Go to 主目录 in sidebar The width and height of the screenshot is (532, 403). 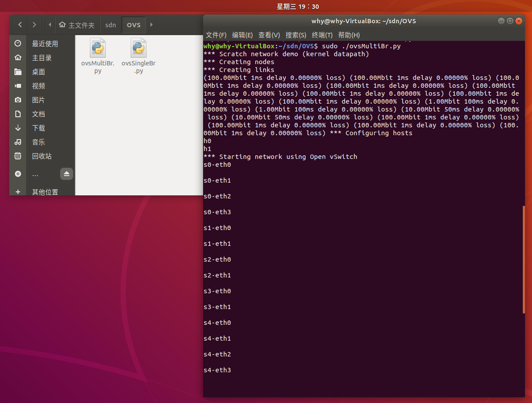click(x=42, y=58)
